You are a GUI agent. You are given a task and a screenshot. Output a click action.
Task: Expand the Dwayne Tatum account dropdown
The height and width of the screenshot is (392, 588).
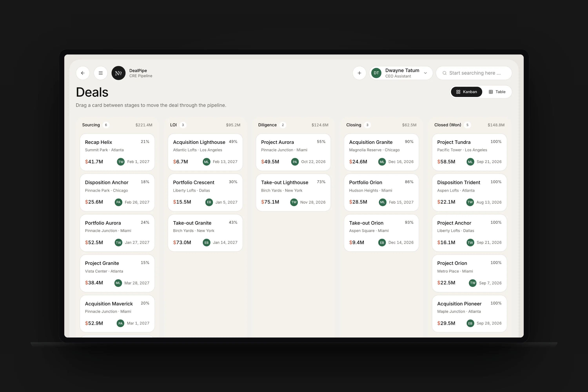[x=425, y=73]
